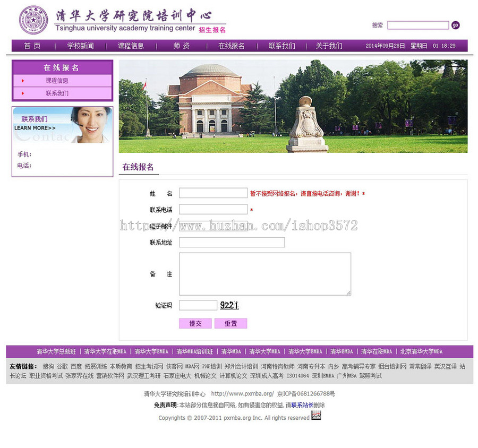Viewport: 478px width, 448px height.
Task: Click the captcha image showing 9221
Action: [229, 305]
